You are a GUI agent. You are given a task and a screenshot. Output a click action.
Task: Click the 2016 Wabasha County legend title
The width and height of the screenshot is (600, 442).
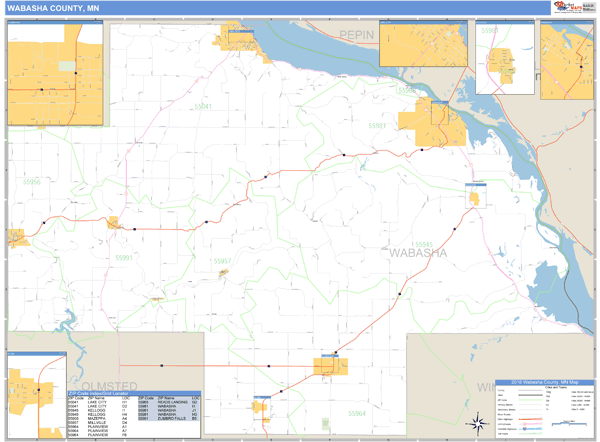point(544,382)
